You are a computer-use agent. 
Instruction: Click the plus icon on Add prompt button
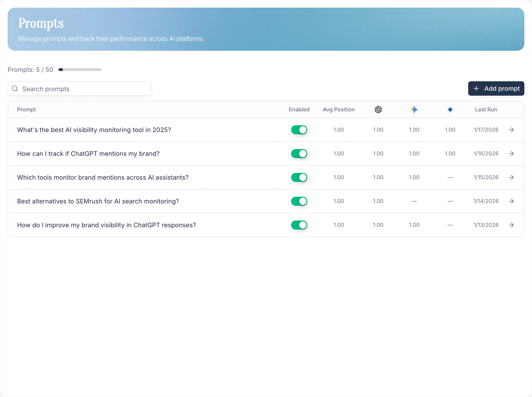tap(477, 88)
